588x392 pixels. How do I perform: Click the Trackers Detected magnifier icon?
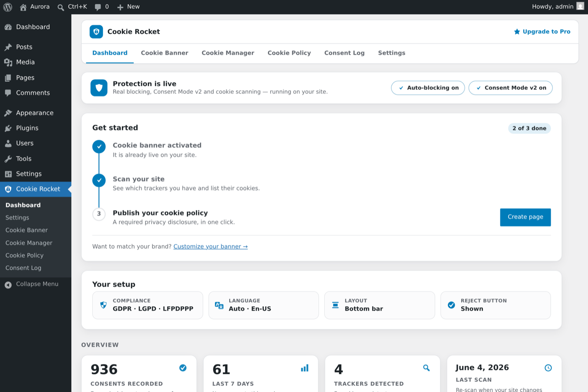(426, 368)
